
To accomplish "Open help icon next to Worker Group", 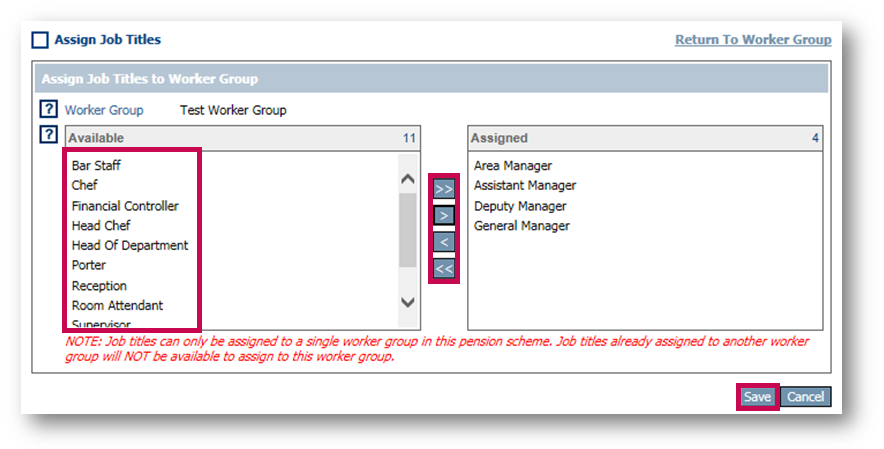I will 47,110.
